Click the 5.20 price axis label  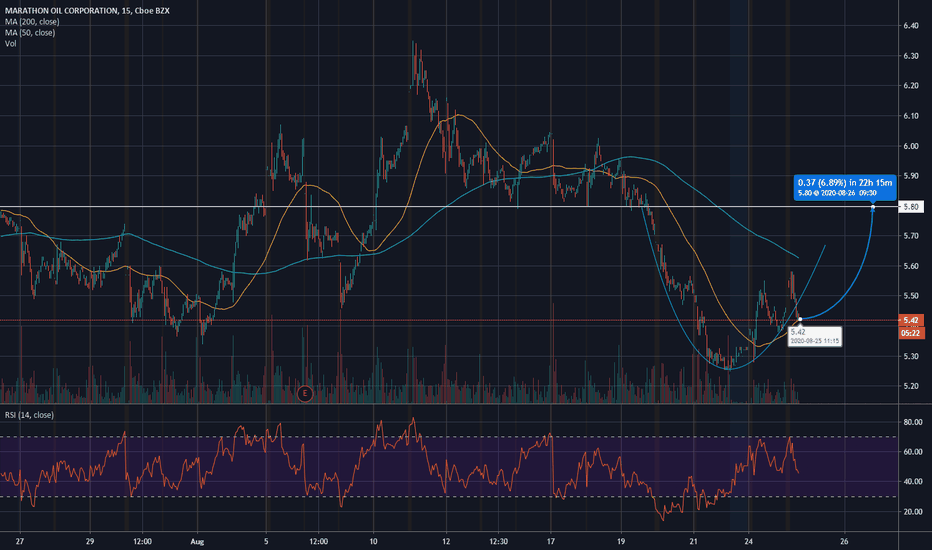click(x=911, y=386)
